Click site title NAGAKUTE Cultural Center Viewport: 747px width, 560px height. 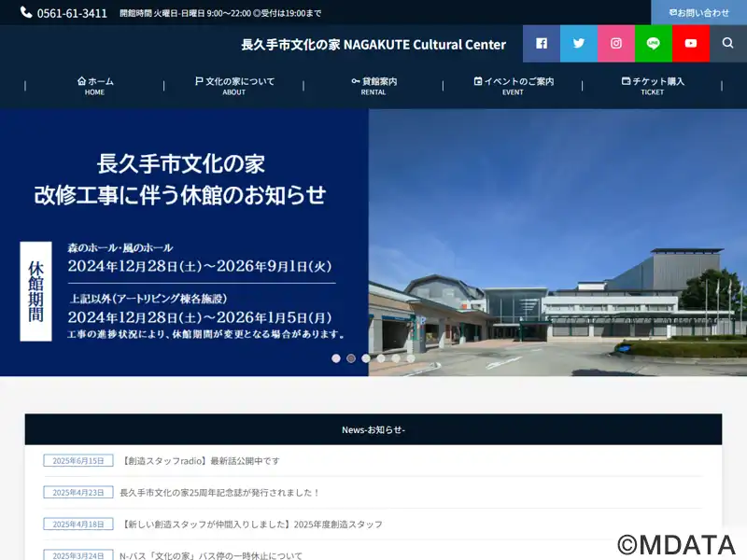point(373,44)
